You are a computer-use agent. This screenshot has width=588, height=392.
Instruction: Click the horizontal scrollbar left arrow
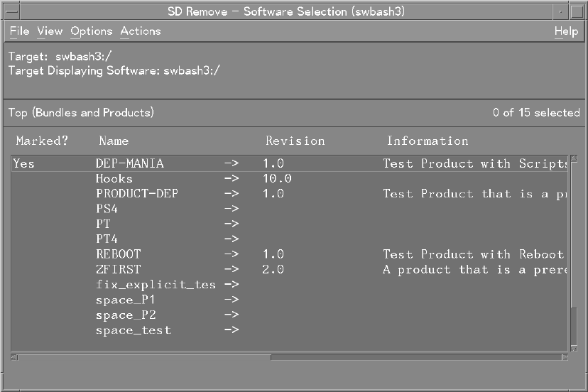tap(15, 356)
